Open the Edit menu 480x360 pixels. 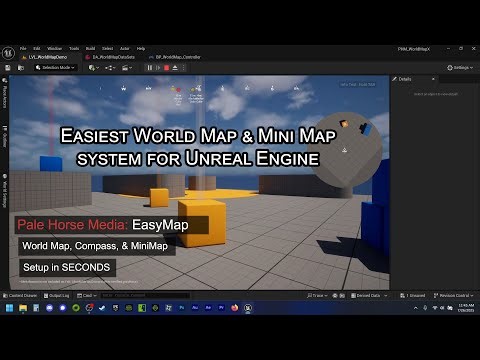point(37,49)
